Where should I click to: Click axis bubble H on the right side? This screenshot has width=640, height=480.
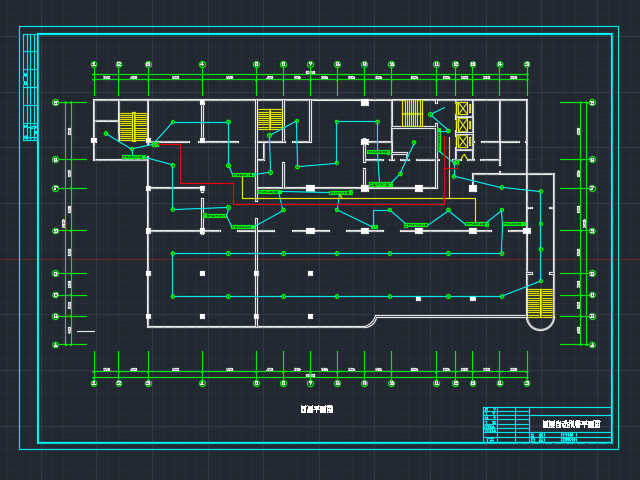(593, 102)
